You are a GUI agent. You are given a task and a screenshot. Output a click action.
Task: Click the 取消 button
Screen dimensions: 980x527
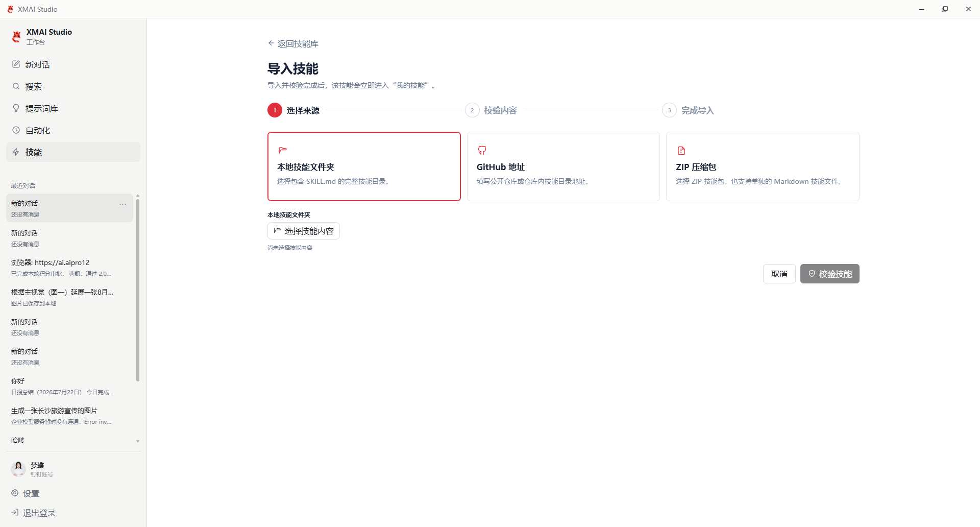coord(779,274)
